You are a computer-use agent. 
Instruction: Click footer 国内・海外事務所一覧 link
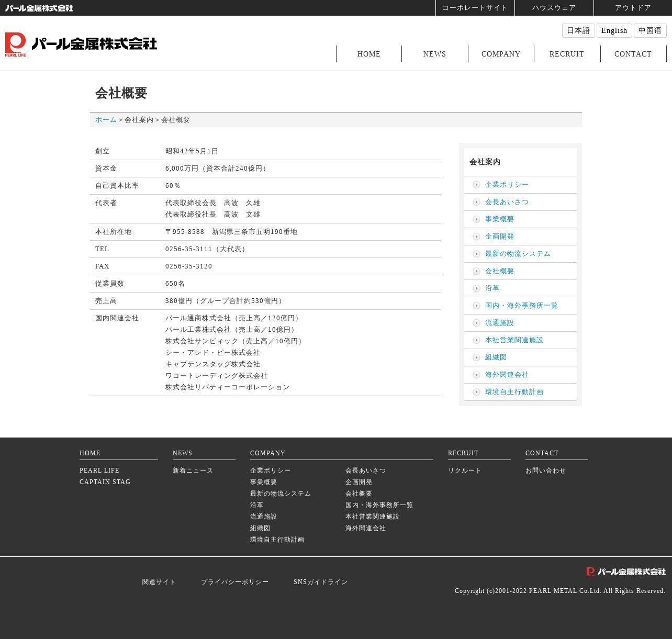379,505
